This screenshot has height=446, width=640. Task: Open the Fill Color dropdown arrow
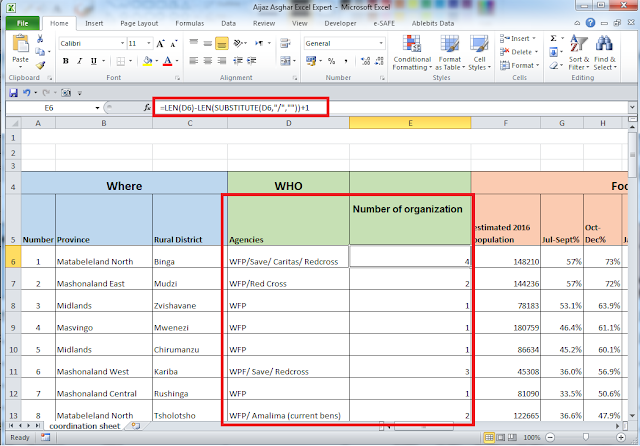[x=157, y=61]
